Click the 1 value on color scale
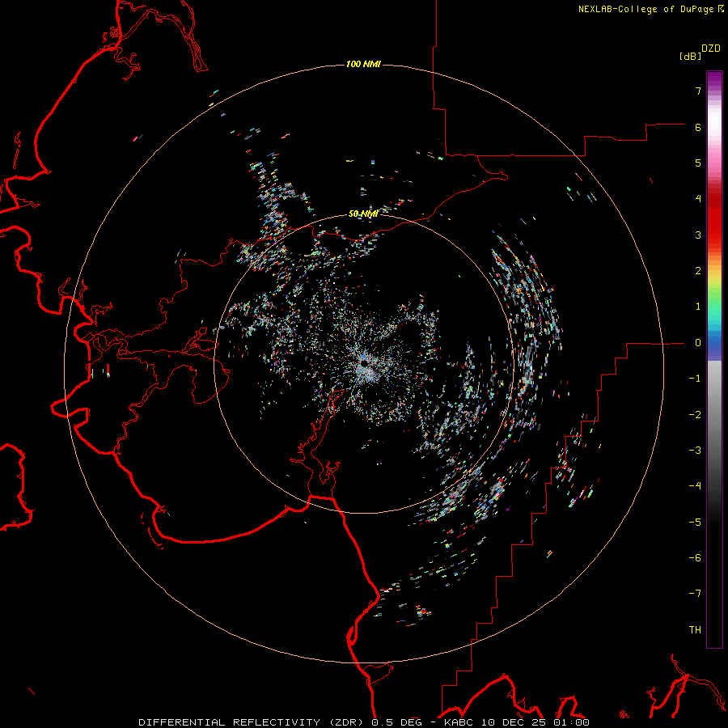728x728 pixels. (x=698, y=307)
